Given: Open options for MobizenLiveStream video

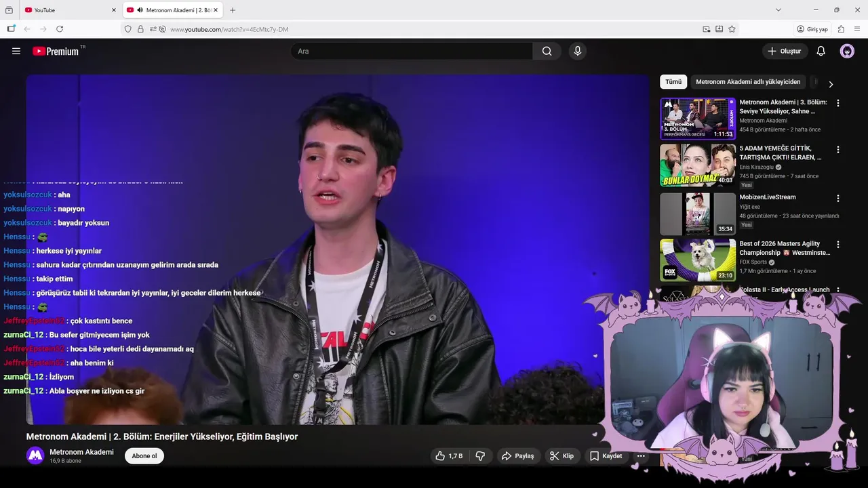Looking at the screenshot, I should click(x=838, y=199).
